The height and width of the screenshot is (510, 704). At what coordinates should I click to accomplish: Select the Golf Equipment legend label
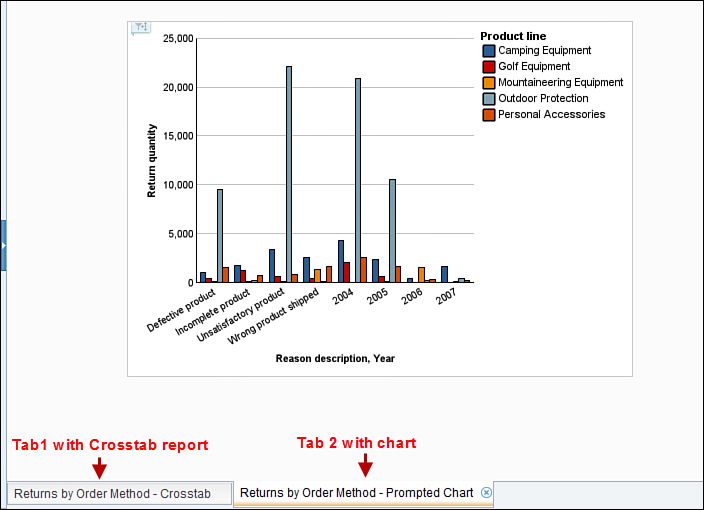coord(534,66)
